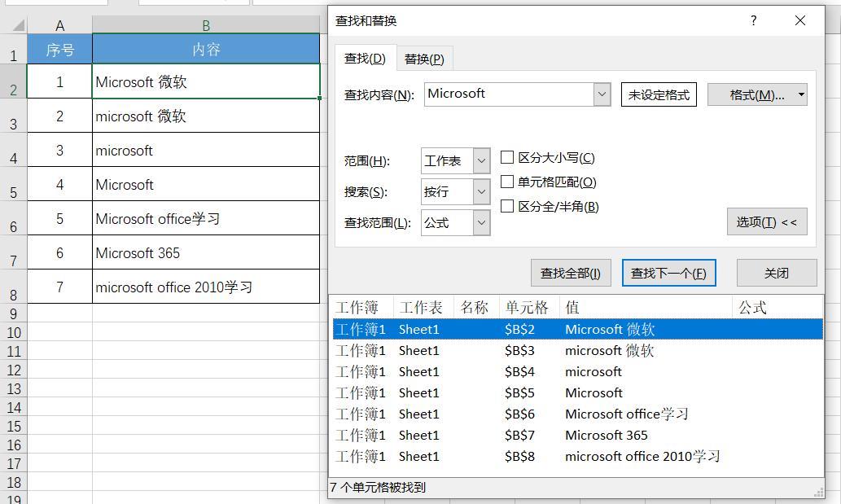841x504 pixels.
Task: Select the 查找 tab
Action: click(x=365, y=59)
